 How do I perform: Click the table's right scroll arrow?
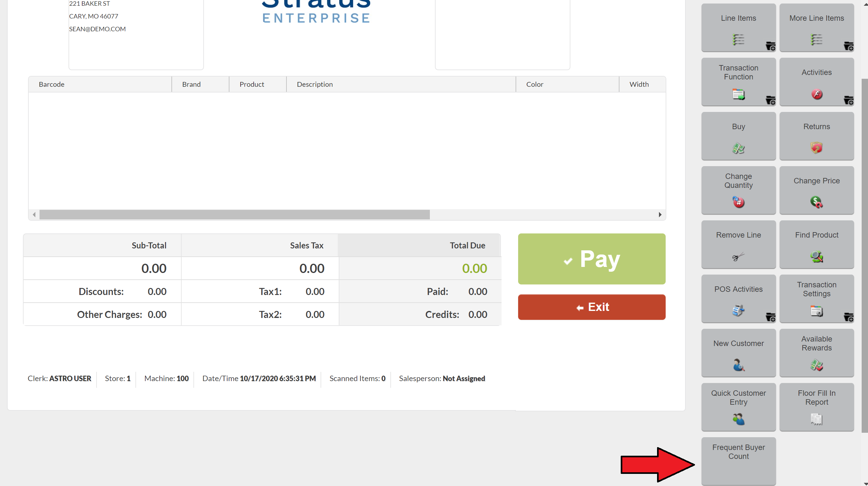point(660,215)
